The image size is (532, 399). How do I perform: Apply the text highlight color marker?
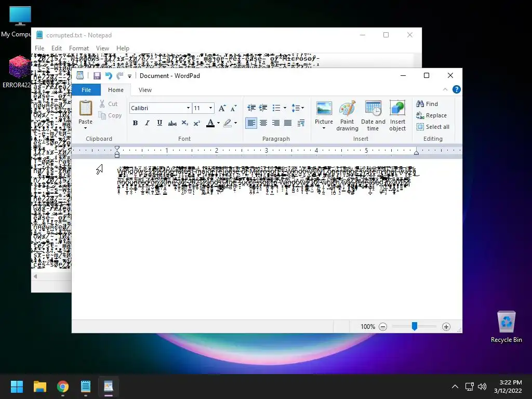tap(228, 123)
